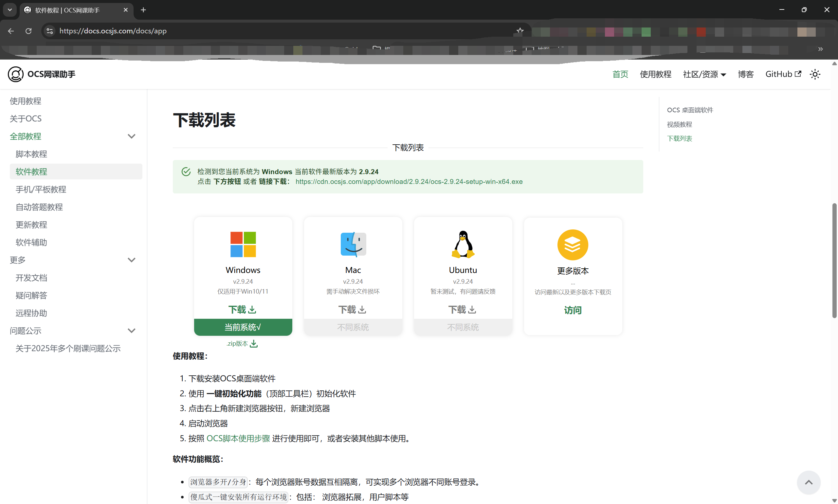Viewport: 838px width, 504px height.
Task: Click 访问 on the 更多版本 card
Action: 573,310
